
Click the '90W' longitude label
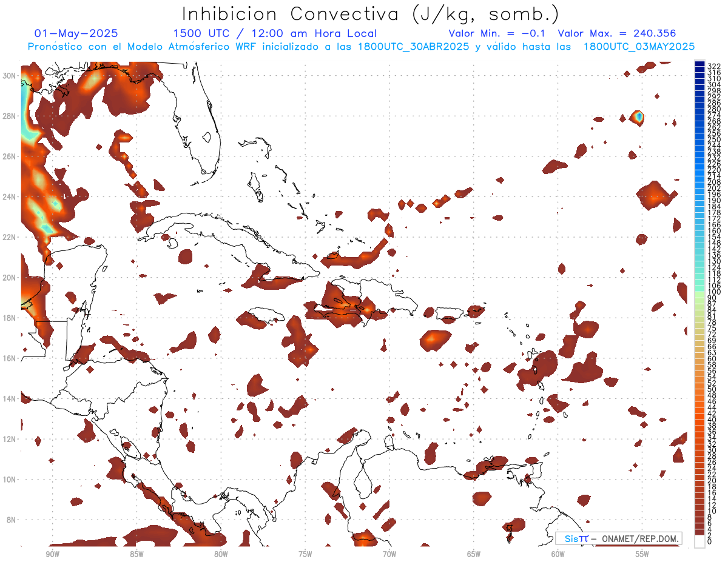(x=53, y=554)
